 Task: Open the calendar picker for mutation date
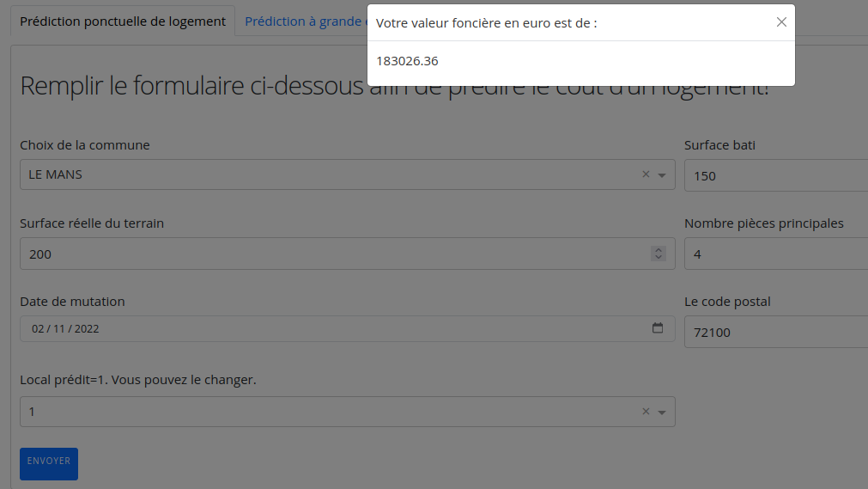pyautogui.click(x=658, y=328)
